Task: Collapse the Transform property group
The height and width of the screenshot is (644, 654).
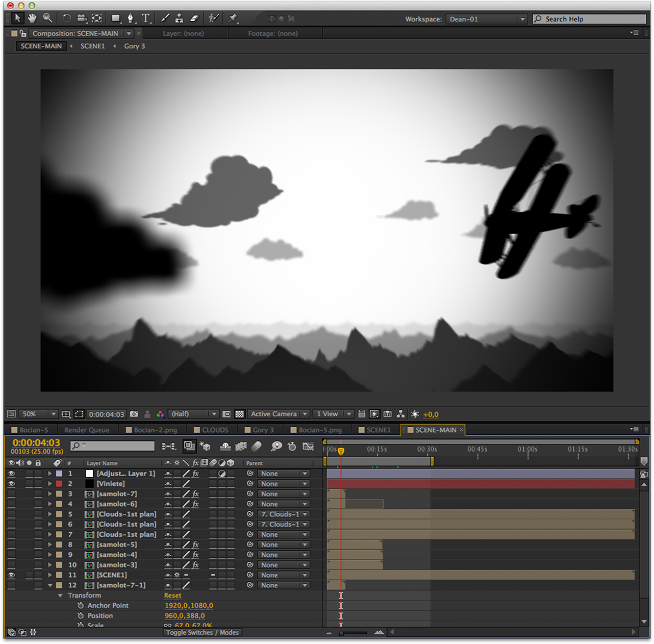Action: click(x=60, y=596)
